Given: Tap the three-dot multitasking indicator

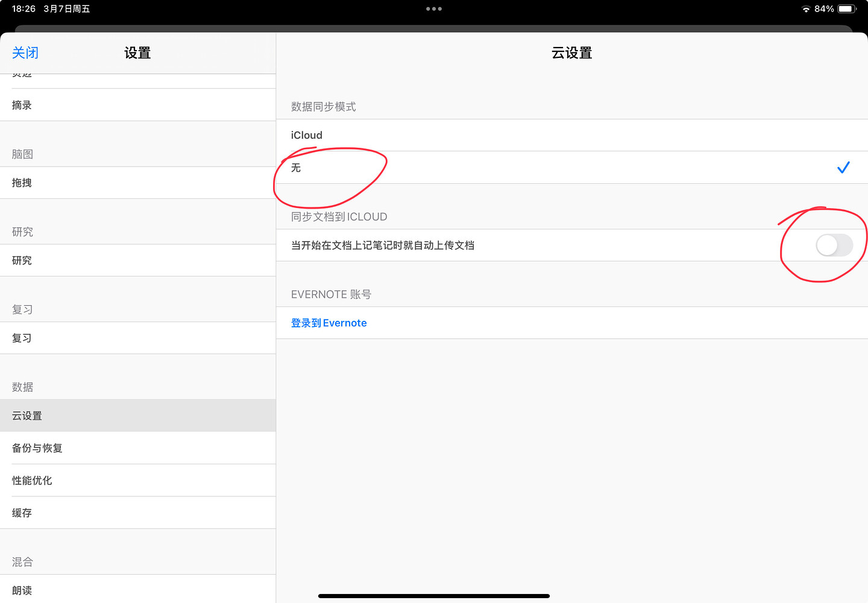Looking at the screenshot, I should [x=434, y=9].
